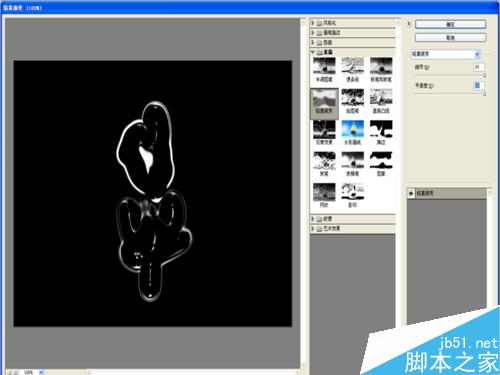Collapse the Sketch (素描) filter folder
Viewport: 500px width, 375px height.
[313, 52]
